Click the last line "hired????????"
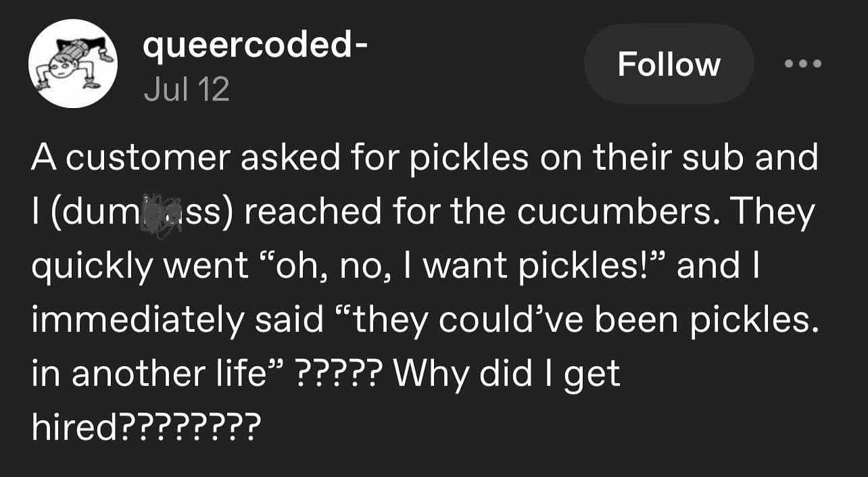 (x=145, y=428)
